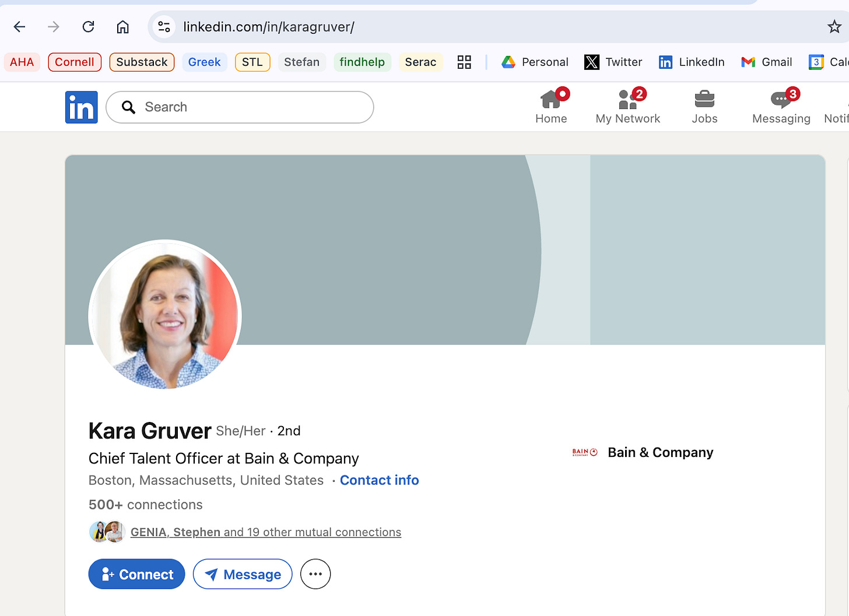
Task: Click the browser forward arrow
Action: [54, 27]
